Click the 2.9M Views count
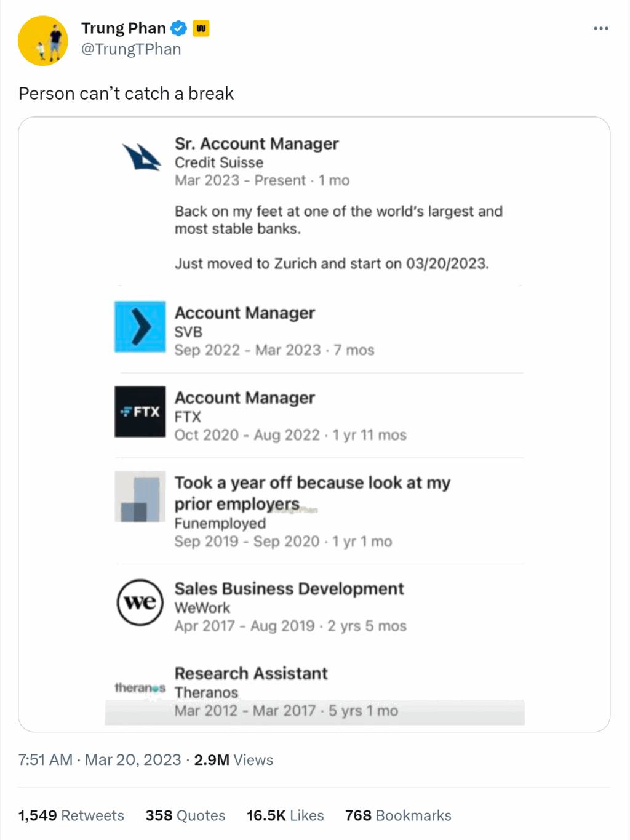 (x=234, y=760)
